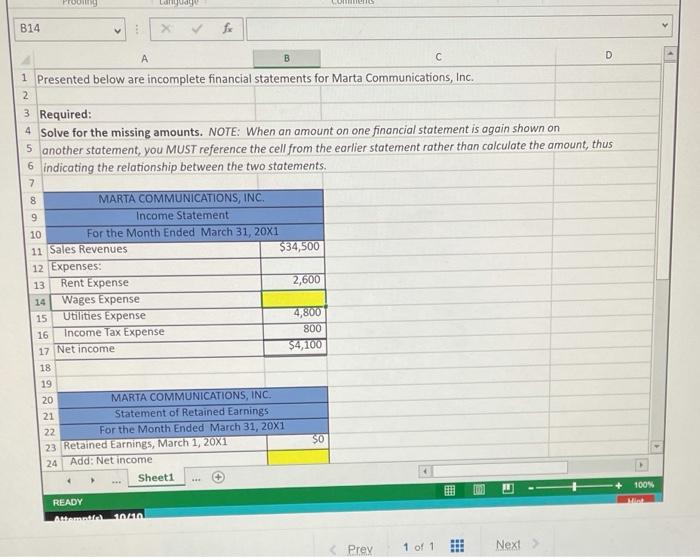This screenshot has height=557, width=700.
Task: Select the yellow Wages Expense amount cell
Action: pyautogui.click(x=293, y=299)
